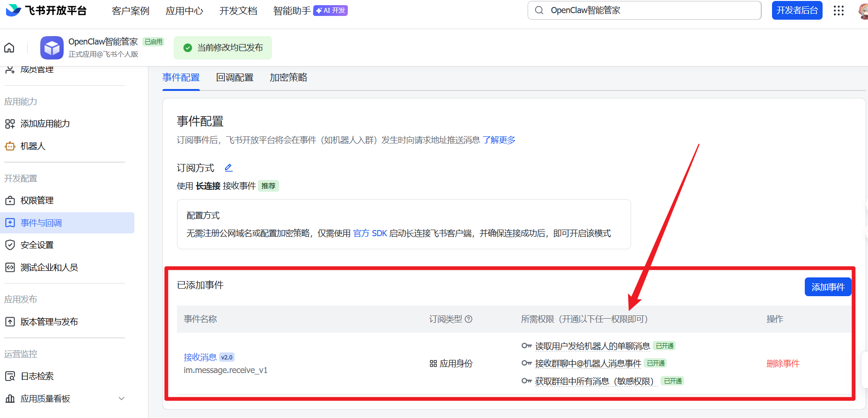Open 客户案例 in the top navigation

click(x=131, y=11)
